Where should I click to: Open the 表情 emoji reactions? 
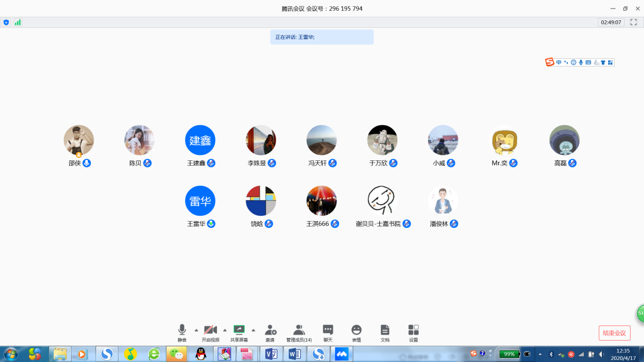click(356, 333)
